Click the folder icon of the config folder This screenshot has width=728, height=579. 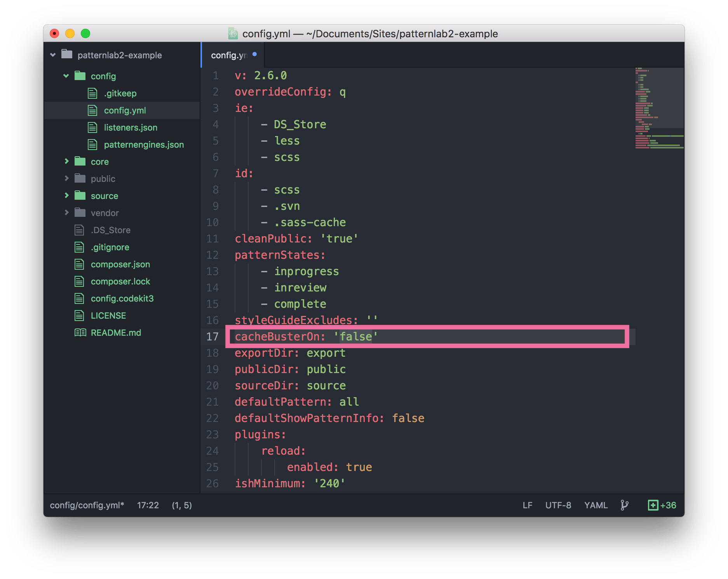[x=80, y=76]
